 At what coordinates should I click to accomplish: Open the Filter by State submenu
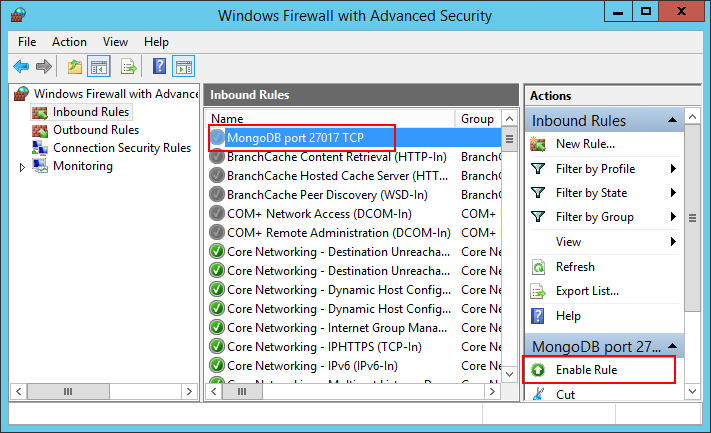(673, 193)
